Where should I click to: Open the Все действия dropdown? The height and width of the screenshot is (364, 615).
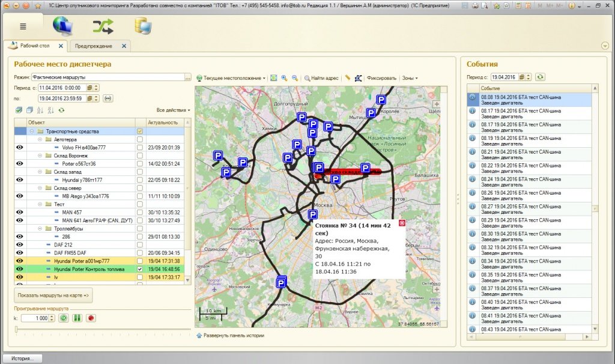(x=173, y=110)
